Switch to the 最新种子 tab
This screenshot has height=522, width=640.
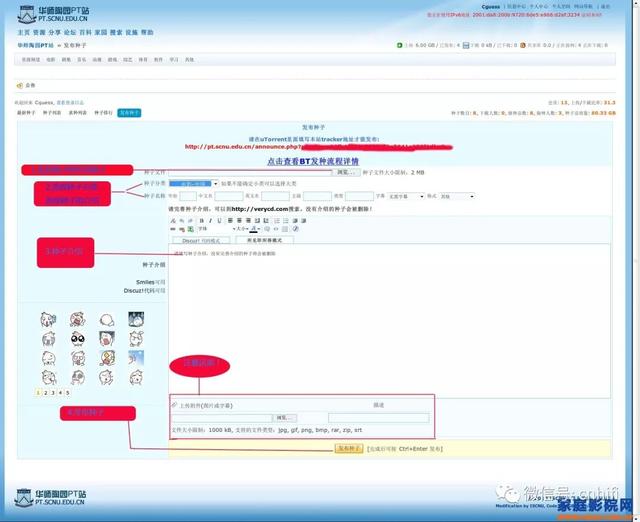[26, 113]
